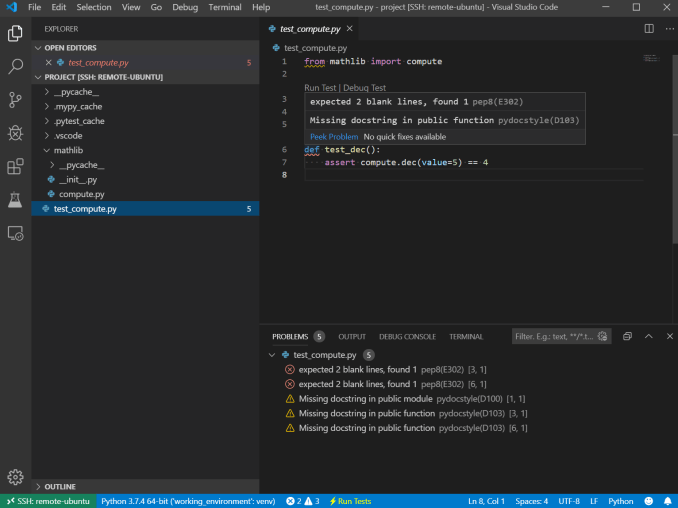
Task: Open the Explorer view in activity bar
Action: [x=15, y=33]
